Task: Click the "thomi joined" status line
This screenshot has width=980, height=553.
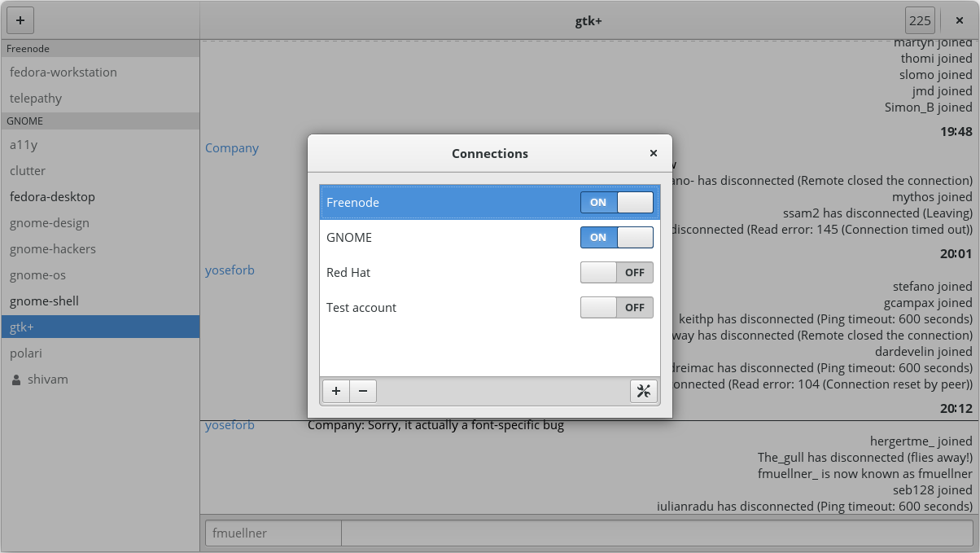Action: tap(937, 58)
